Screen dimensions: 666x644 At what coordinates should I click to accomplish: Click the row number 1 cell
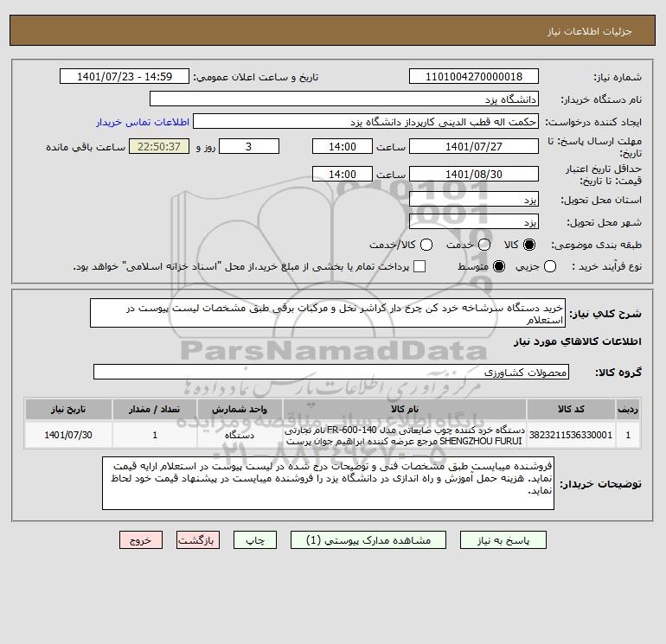point(628,435)
